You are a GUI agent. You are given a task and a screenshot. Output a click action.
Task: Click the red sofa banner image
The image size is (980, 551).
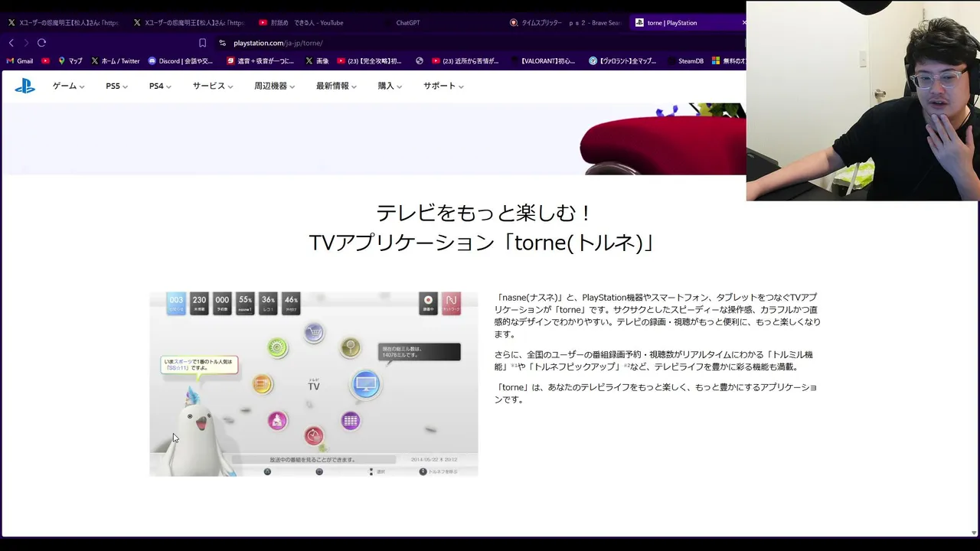(x=662, y=139)
